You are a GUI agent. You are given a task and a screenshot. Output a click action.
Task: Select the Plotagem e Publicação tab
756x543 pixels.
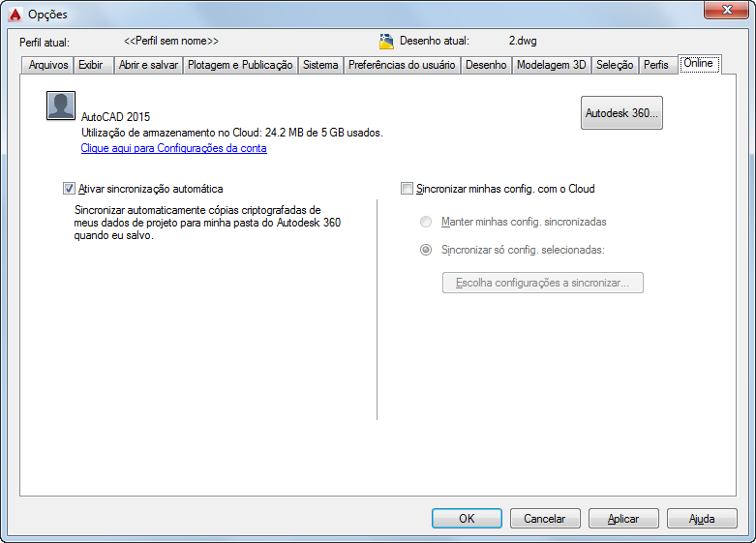click(x=240, y=65)
